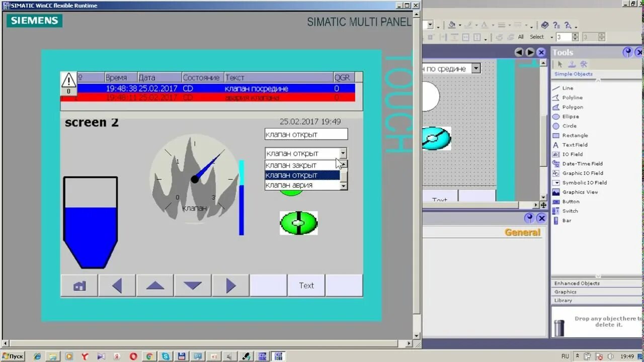Open the 'по средине' dropdown in editor
Screen dimensions: 644x362
click(476, 68)
